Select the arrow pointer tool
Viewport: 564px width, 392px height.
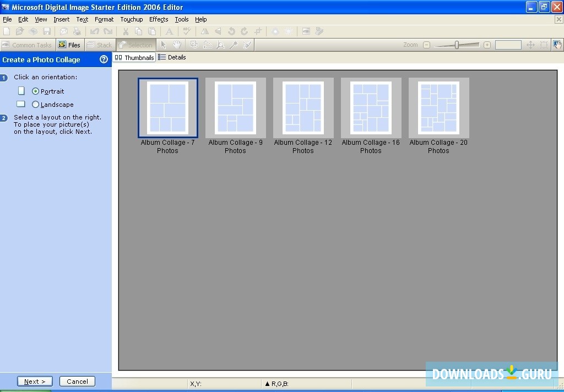point(163,45)
